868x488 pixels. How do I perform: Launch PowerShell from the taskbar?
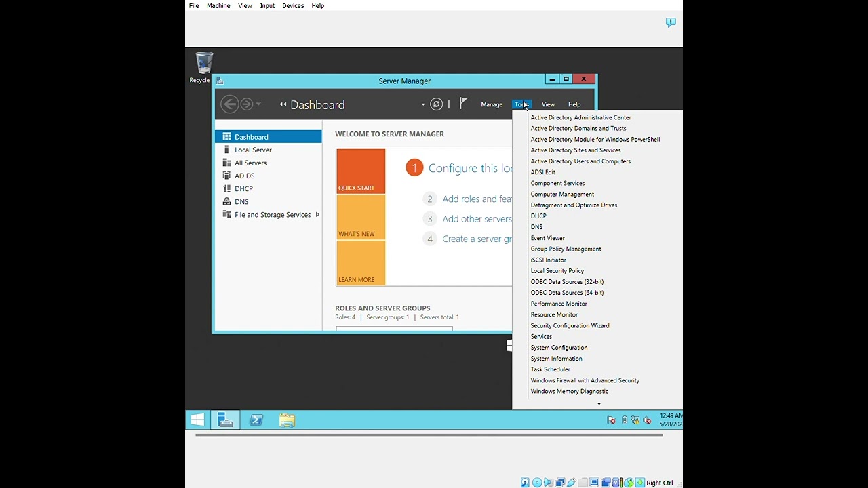click(x=256, y=420)
